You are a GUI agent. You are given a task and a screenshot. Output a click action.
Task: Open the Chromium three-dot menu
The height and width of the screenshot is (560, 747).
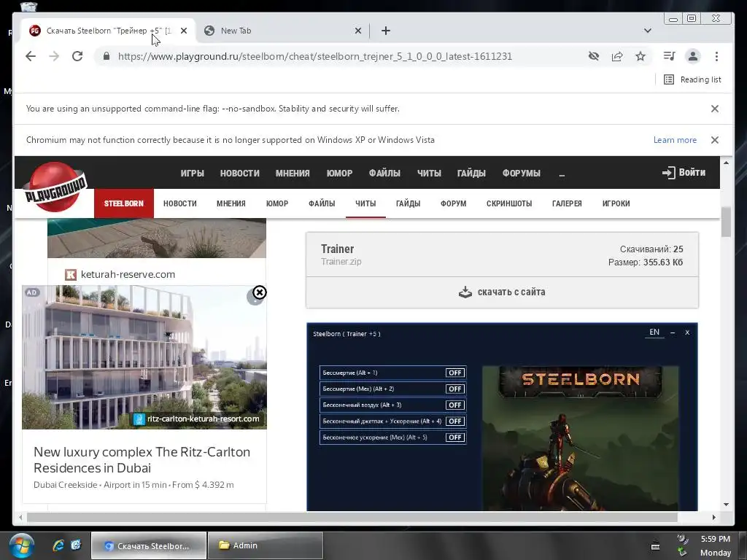(716, 56)
